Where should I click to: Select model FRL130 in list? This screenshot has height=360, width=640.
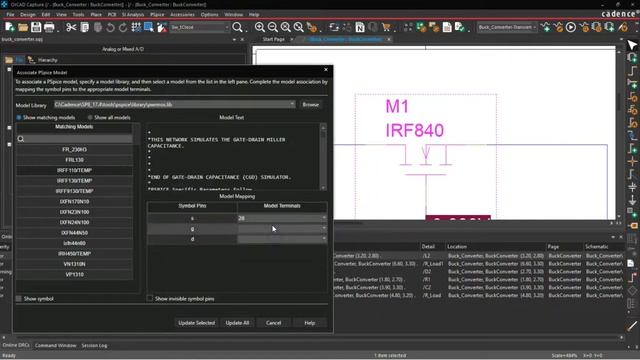pyautogui.click(x=74, y=160)
